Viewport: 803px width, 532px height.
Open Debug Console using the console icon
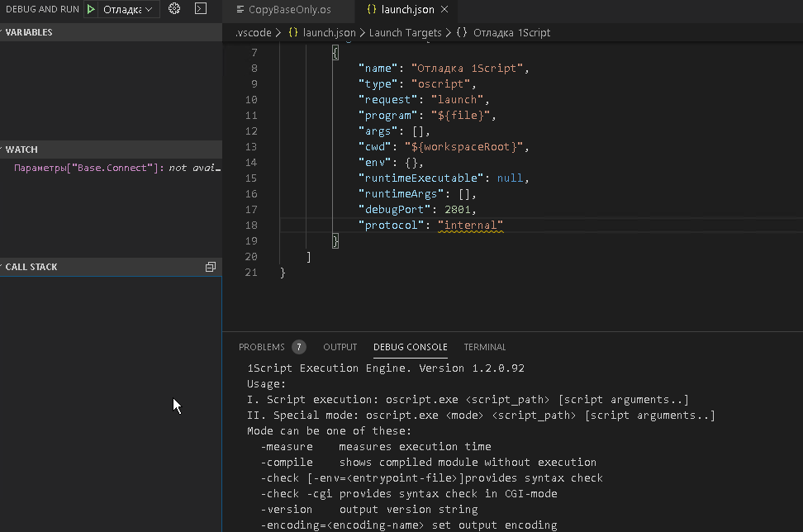point(199,8)
